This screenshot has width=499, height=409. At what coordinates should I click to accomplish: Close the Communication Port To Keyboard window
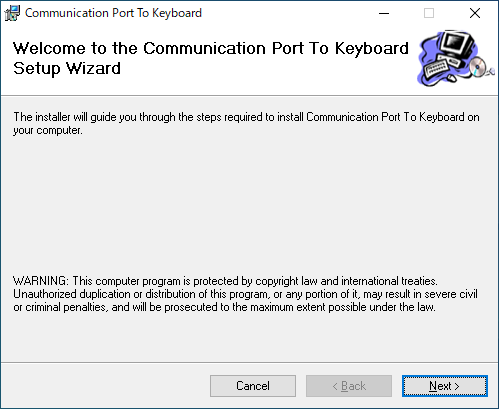pyautogui.click(x=475, y=13)
